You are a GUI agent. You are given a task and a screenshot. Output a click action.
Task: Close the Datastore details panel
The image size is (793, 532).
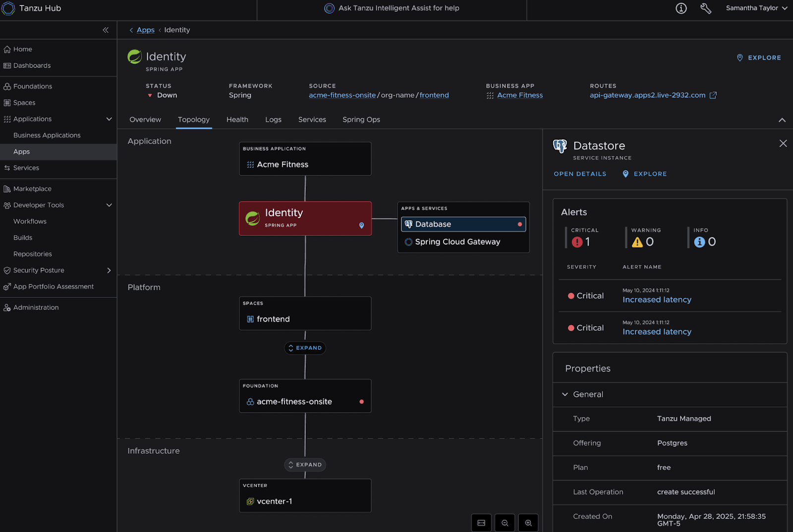[x=783, y=143]
